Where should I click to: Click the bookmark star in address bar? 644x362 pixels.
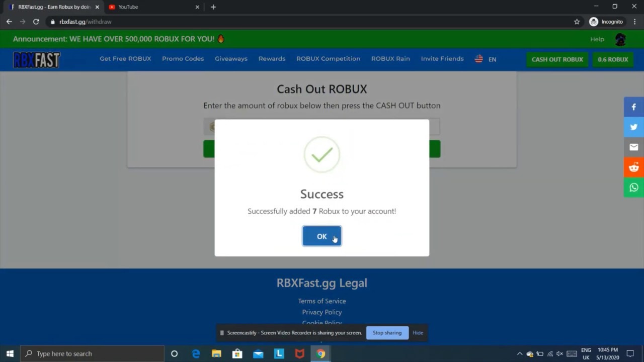coord(577,22)
